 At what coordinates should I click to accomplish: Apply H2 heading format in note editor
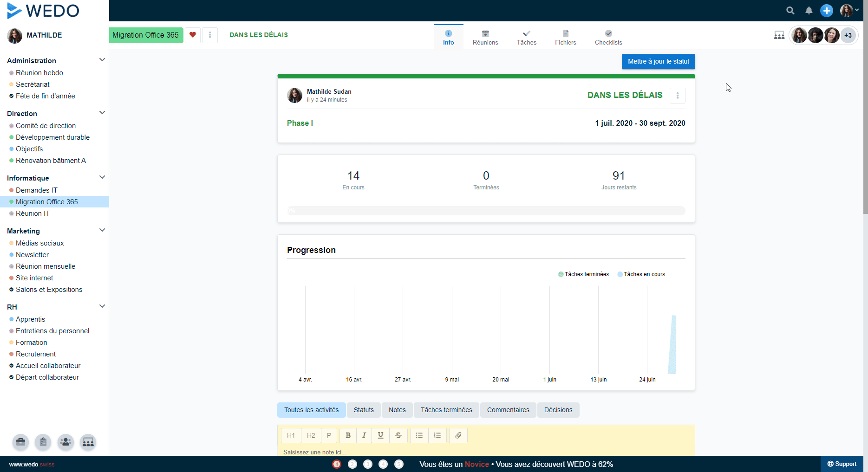(x=311, y=435)
